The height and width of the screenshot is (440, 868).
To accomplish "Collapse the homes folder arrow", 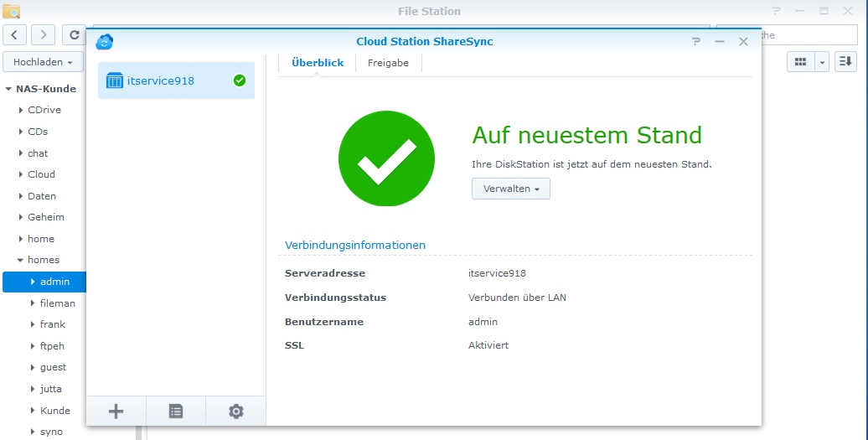I will pyautogui.click(x=20, y=260).
